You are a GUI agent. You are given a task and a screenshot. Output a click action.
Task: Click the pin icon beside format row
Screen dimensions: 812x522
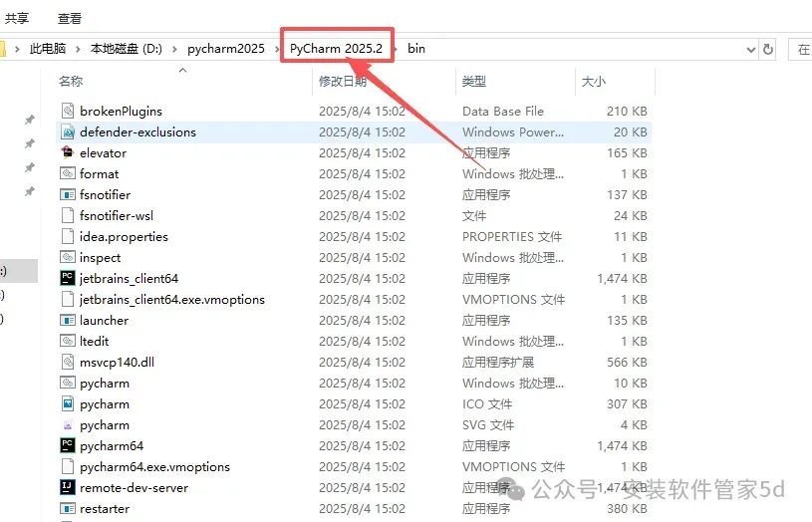[30, 191]
